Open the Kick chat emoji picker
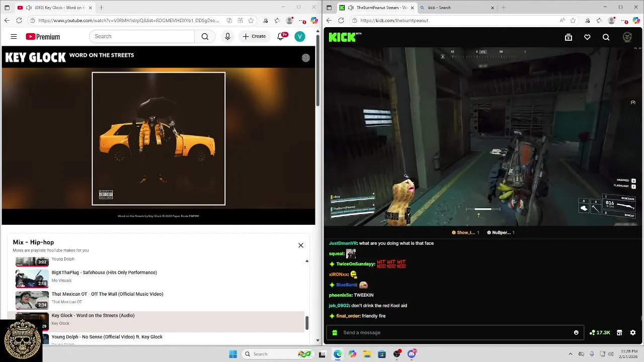The image size is (644, 362). [x=576, y=332]
